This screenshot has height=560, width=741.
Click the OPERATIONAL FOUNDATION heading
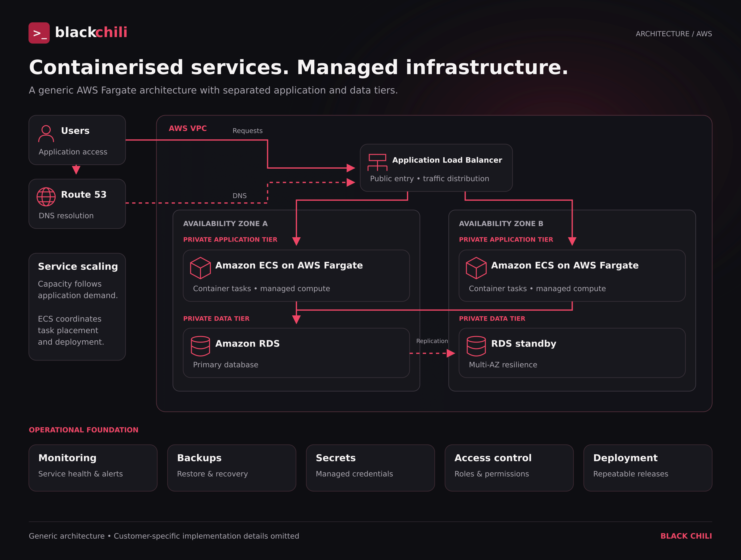83,430
